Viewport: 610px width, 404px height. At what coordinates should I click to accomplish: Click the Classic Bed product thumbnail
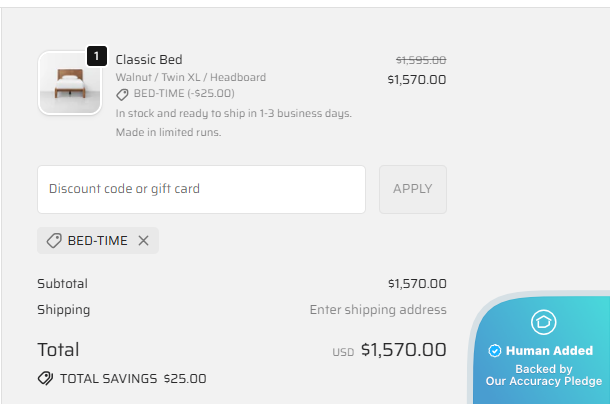coord(69,83)
